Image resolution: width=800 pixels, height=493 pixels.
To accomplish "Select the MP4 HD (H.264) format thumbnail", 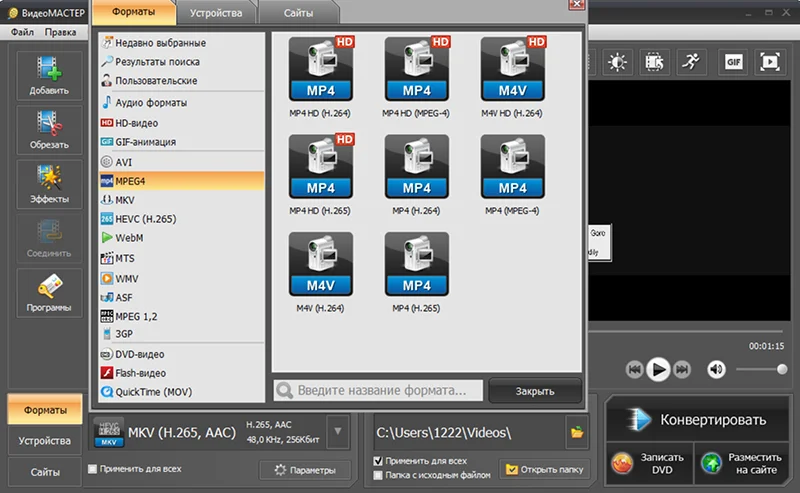I will tap(320, 69).
